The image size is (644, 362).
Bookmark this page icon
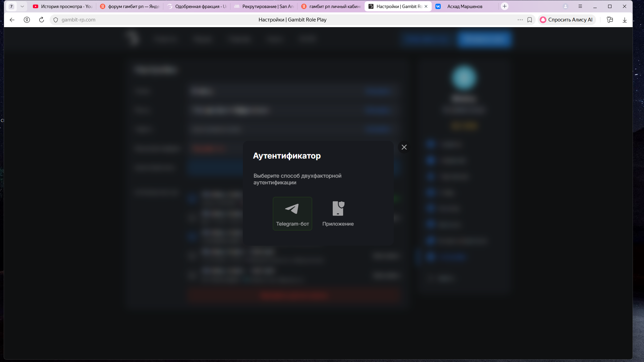(x=530, y=20)
